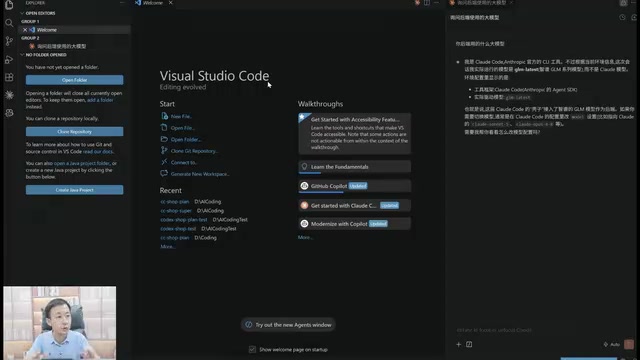Click the Modernize with Copilot icon
This screenshot has width=640, height=360.
coord(304,224)
